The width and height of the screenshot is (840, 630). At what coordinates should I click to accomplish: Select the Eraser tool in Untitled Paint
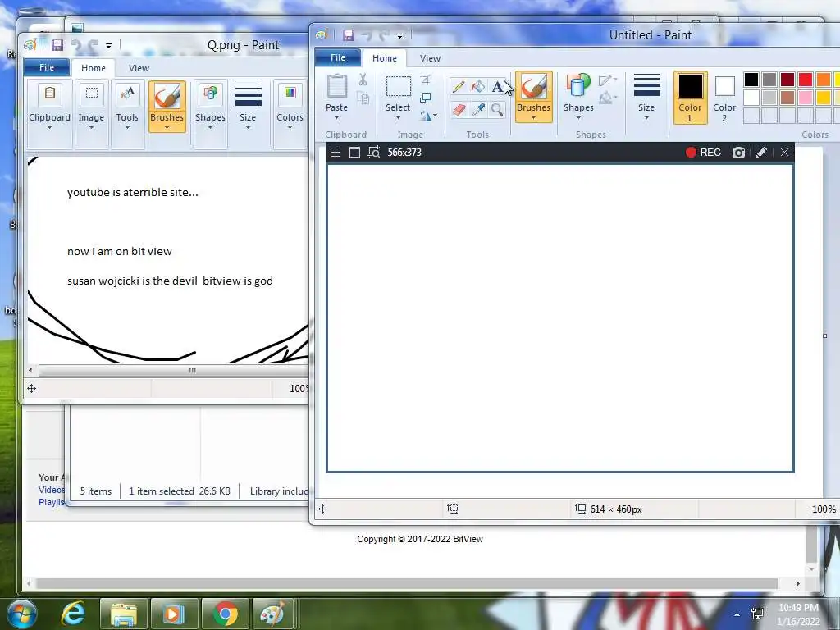(x=458, y=110)
